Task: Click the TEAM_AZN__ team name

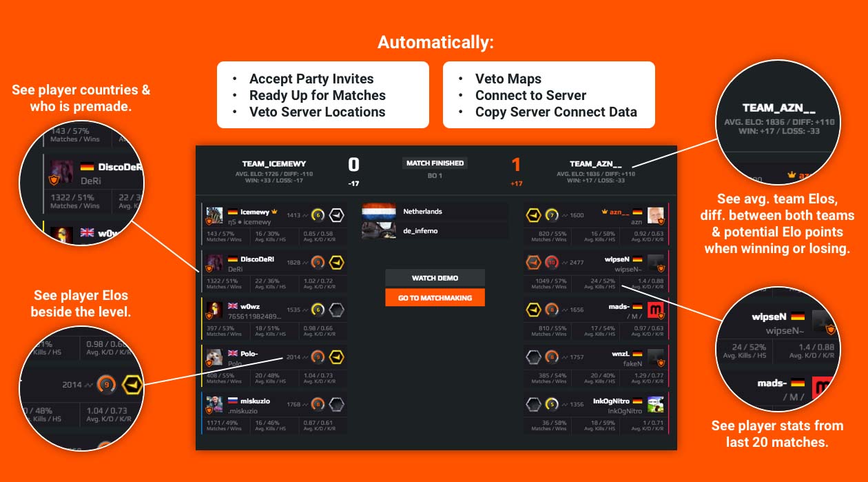Action: click(x=596, y=163)
